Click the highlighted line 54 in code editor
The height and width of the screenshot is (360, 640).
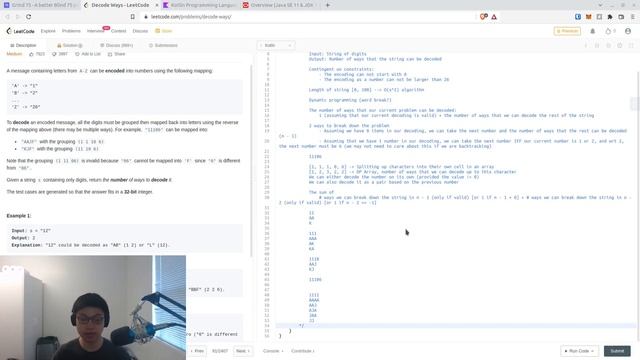456,325
